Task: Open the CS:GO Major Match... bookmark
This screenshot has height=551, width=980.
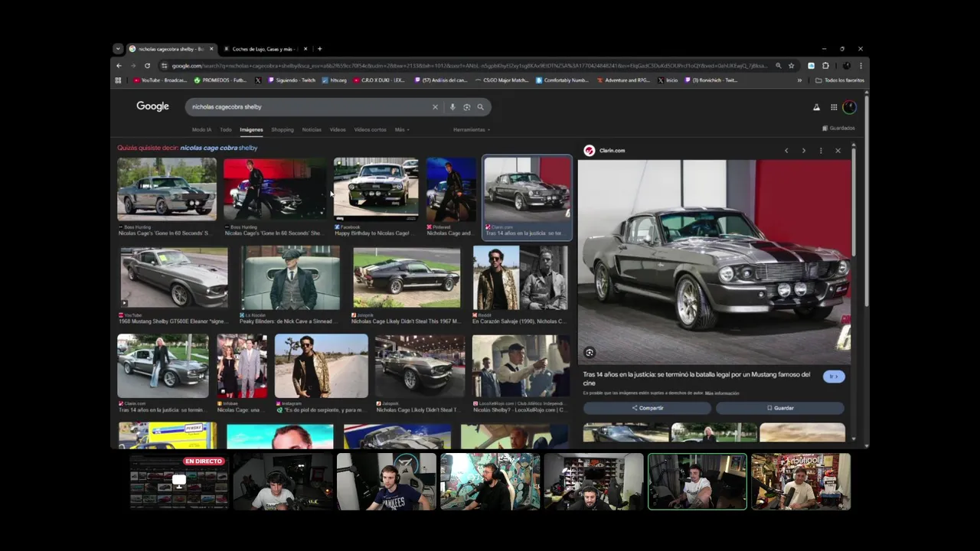Action: [x=502, y=80]
